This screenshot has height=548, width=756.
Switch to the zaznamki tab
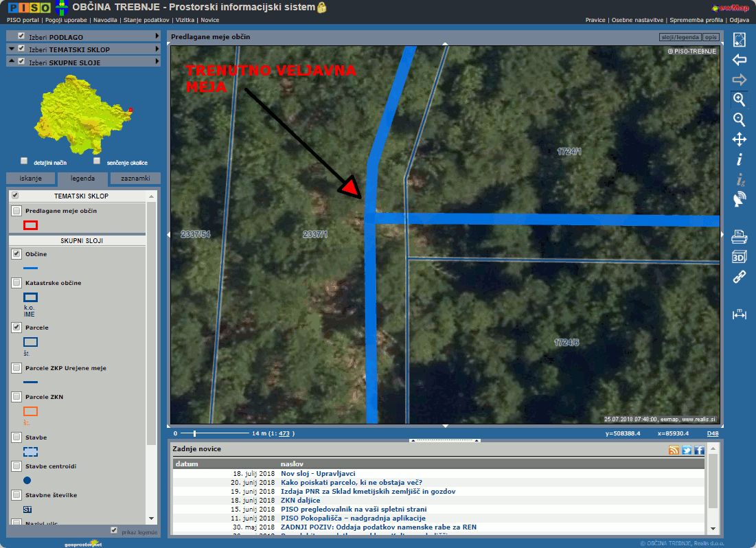pos(135,179)
